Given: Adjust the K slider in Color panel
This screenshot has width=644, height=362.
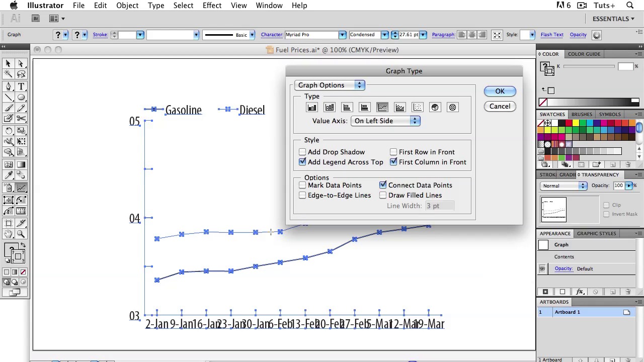Looking at the screenshot, I should (x=589, y=67).
